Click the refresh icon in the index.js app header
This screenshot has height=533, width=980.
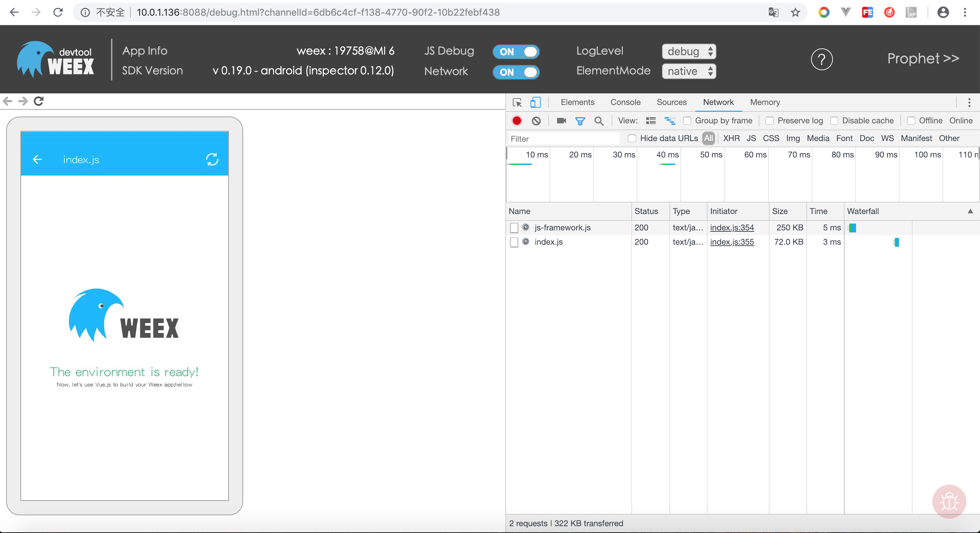(x=212, y=159)
